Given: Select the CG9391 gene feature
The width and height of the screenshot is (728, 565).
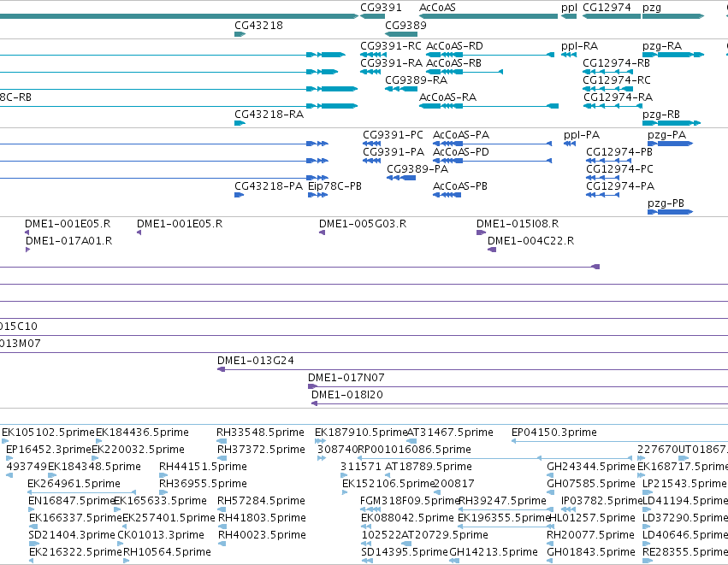Looking at the screenshot, I should coord(372,16).
